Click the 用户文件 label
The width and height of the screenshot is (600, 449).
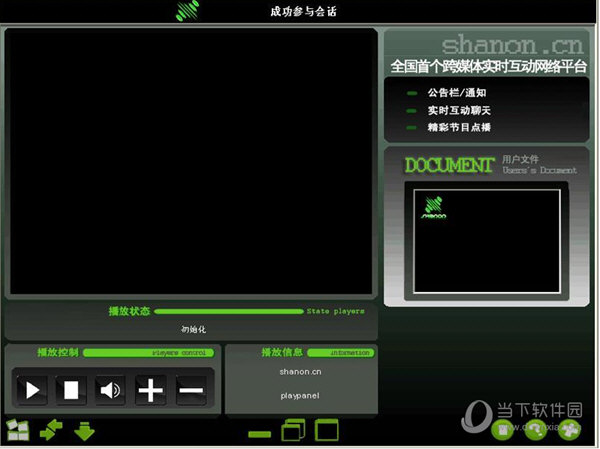pos(520,159)
